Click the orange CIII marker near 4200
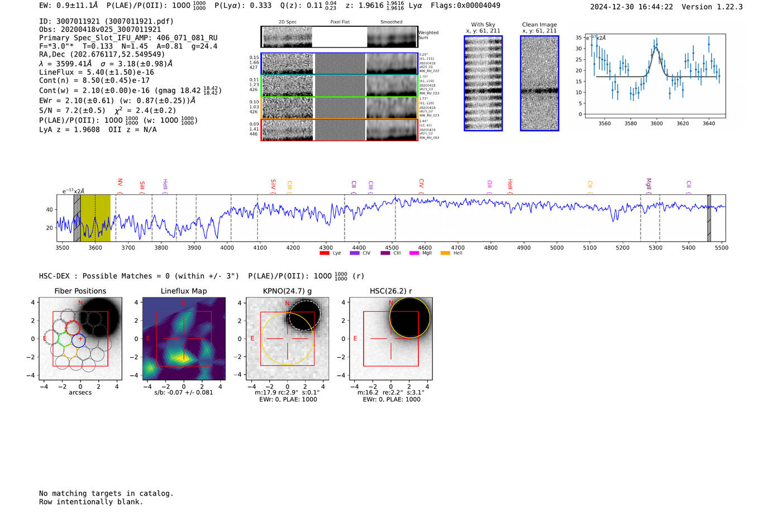The height and width of the screenshot is (532, 782). click(x=289, y=186)
